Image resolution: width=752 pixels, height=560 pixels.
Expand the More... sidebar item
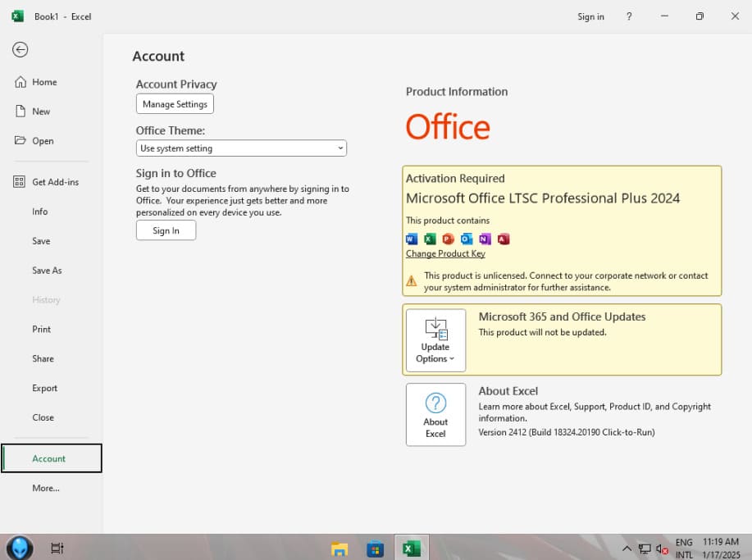pyautogui.click(x=46, y=488)
